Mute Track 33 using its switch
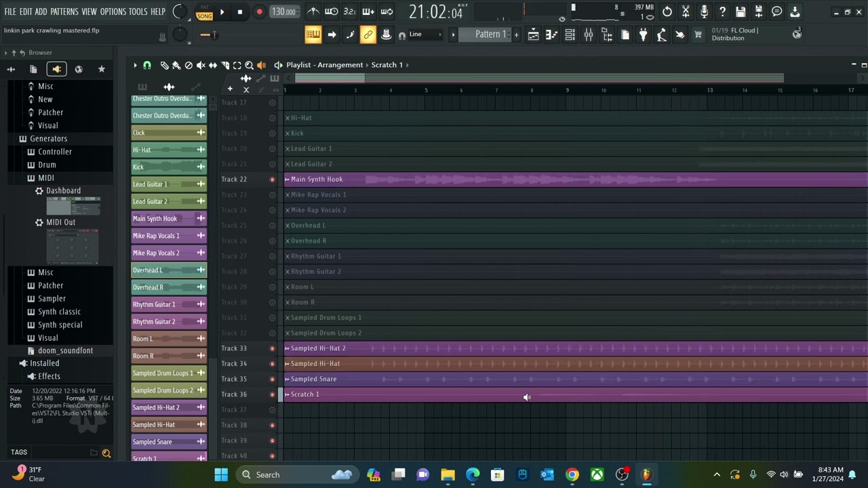The height and width of the screenshot is (488, 868). pyautogui.click(x=273, y=348)
